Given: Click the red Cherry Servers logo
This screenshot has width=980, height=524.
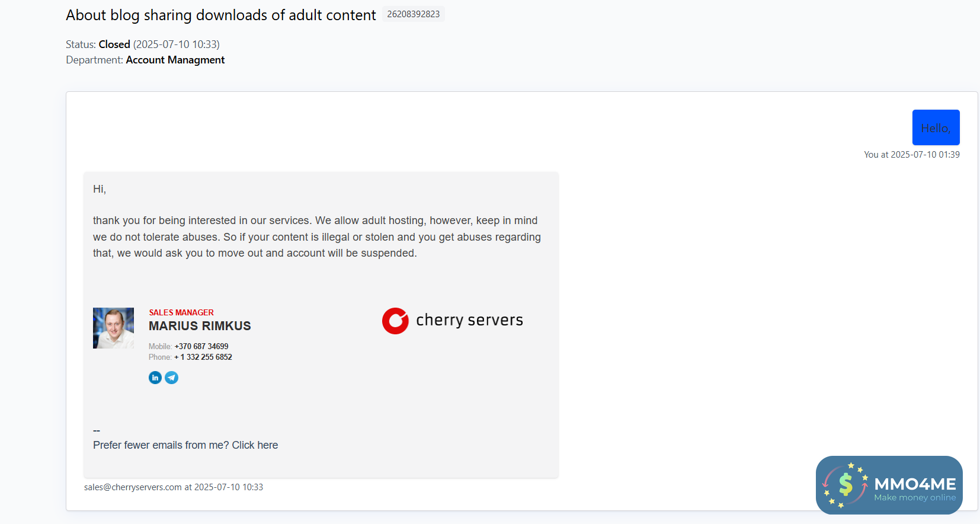Looking at the screenshot, I should point(395,321).
